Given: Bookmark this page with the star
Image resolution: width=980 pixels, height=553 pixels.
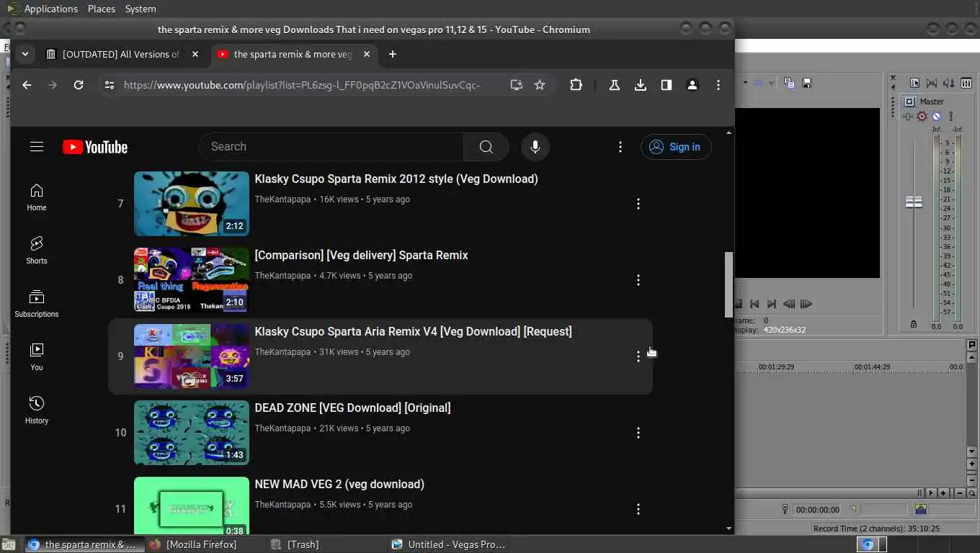Looking at the screenshot, I should tap(540, 85).
